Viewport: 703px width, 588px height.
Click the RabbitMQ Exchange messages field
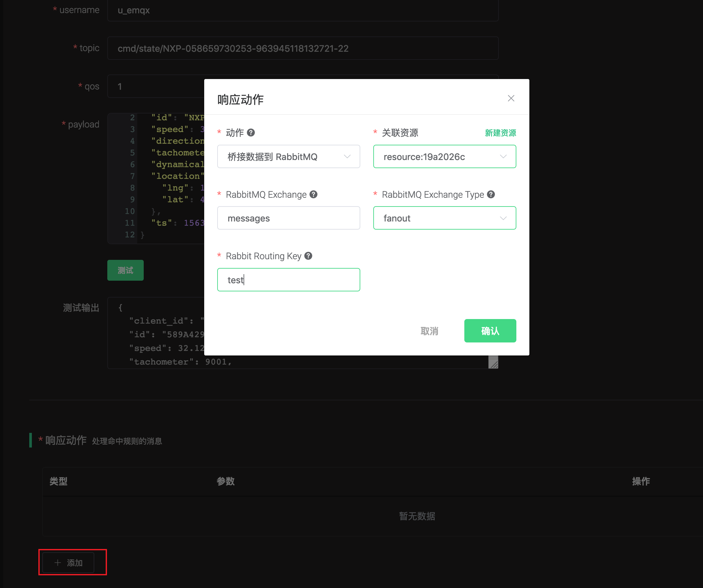288,218
